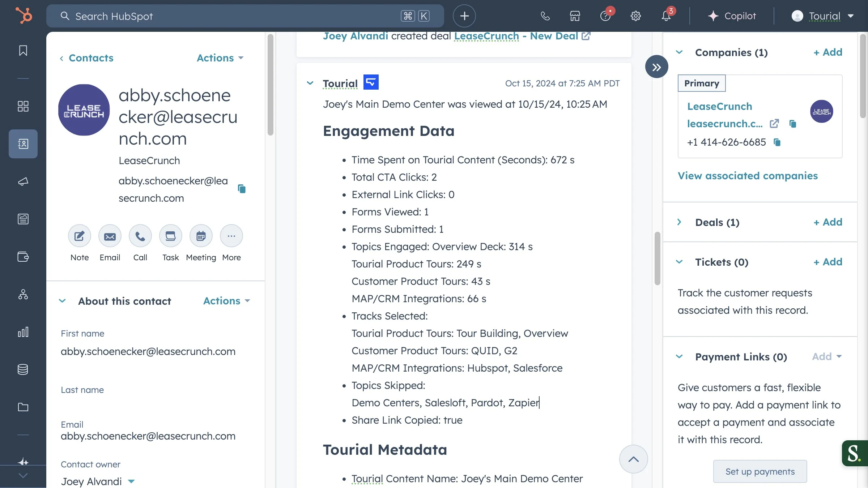Click View associated companies link
868x488 pixels.
click(748, 176)
